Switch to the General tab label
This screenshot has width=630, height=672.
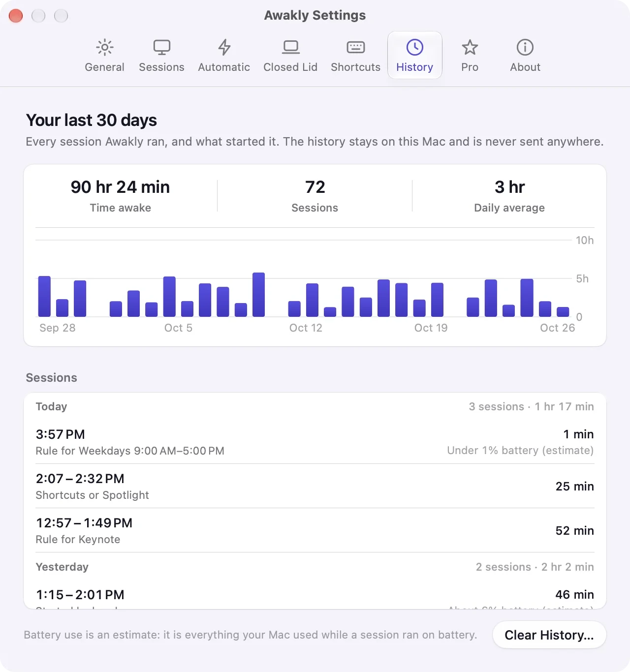(x=104, y=67)
